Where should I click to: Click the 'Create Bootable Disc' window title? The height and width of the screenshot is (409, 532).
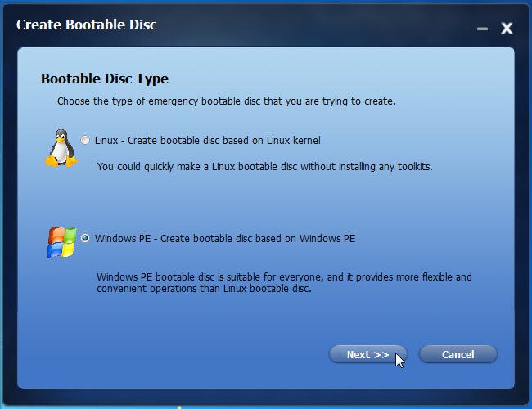(x=86, y=25)
